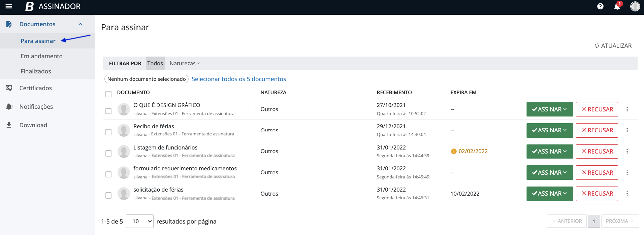Click the help question mark icon
The width and height of the screenshot is (644, 235).
click(x=600, y=6)
